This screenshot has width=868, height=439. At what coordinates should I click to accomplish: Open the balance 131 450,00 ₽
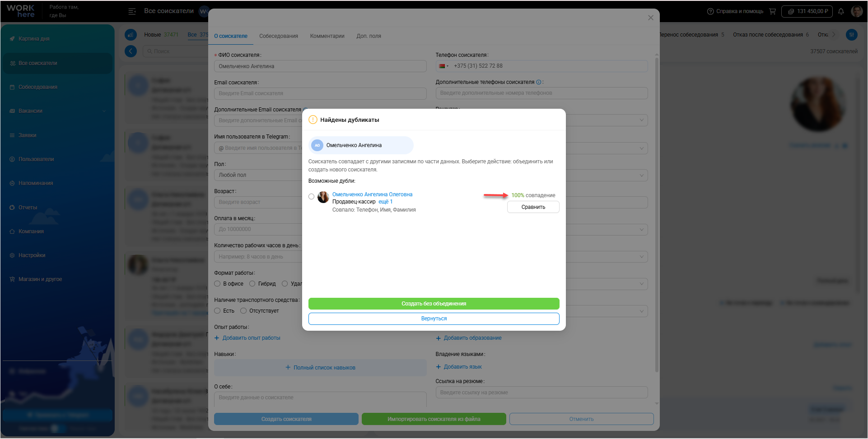coord(807,11)
